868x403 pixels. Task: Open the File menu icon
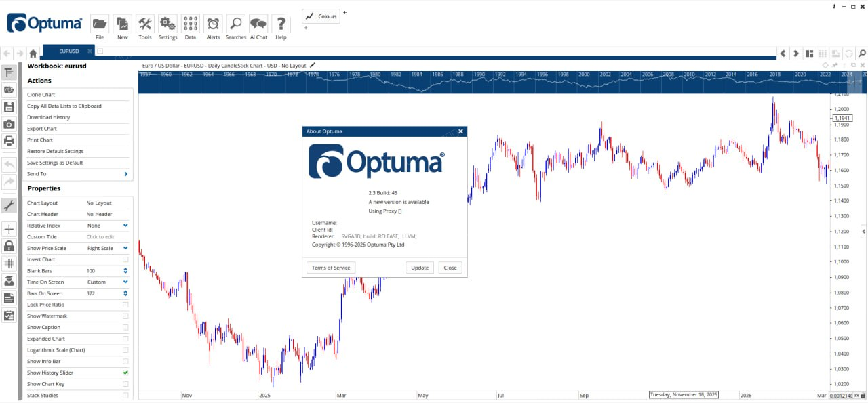tap(100, 24)
